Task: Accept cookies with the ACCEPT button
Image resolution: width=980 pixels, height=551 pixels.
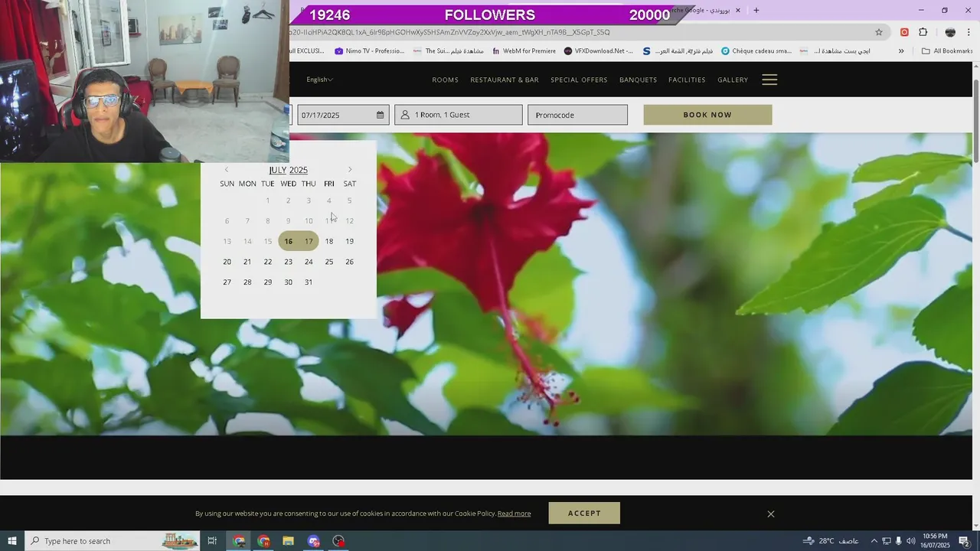Action: point(584,514)
